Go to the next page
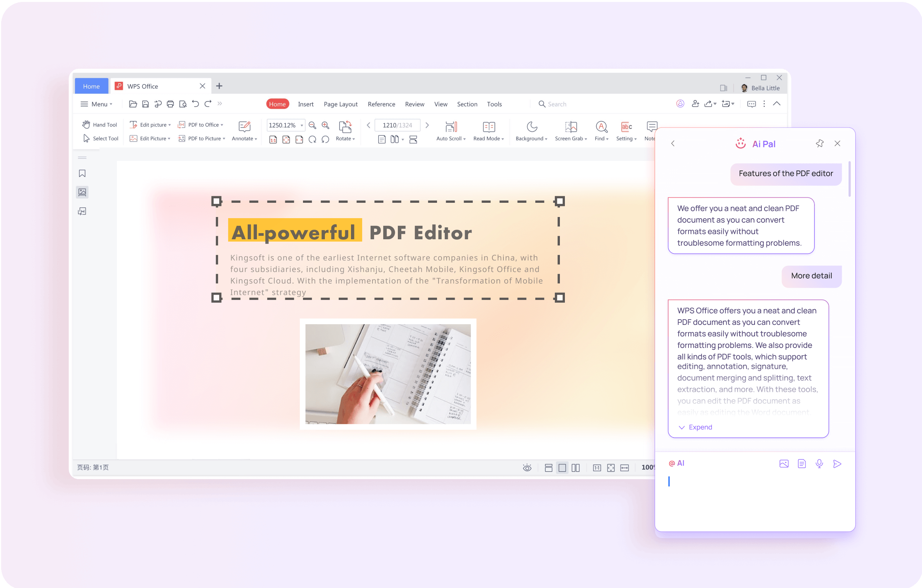922x588 pixels. click(x=427, y=125)
